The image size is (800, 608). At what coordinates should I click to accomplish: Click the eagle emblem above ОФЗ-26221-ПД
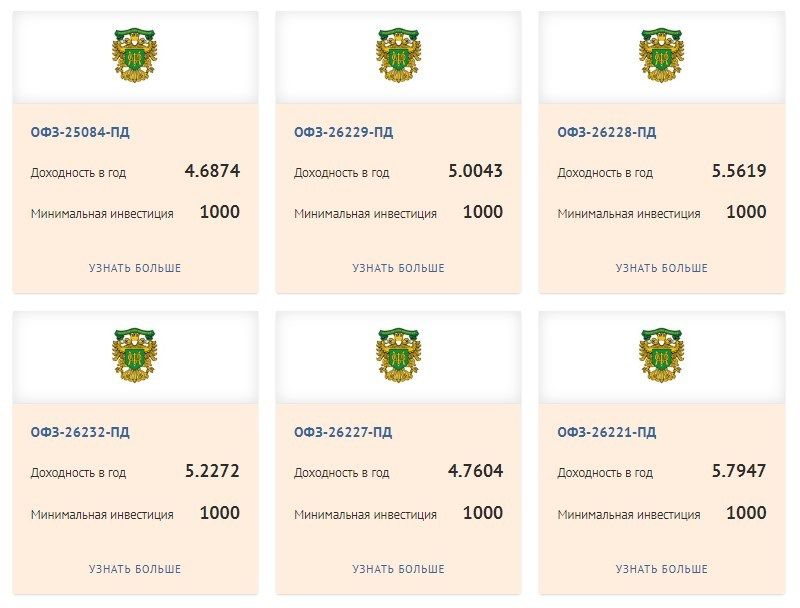[661, 355]
